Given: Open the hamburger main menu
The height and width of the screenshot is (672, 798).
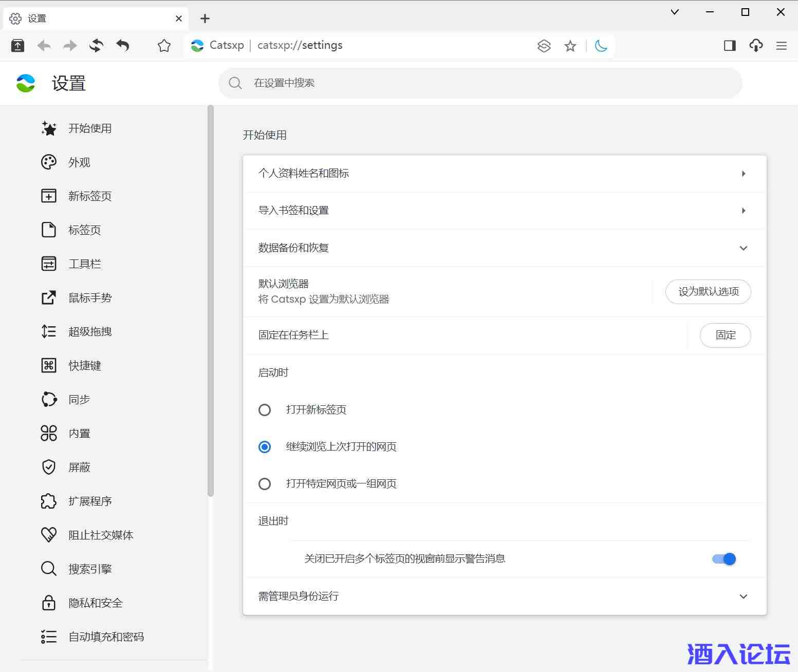Looking at the screenshot, I should coord(781,46).
